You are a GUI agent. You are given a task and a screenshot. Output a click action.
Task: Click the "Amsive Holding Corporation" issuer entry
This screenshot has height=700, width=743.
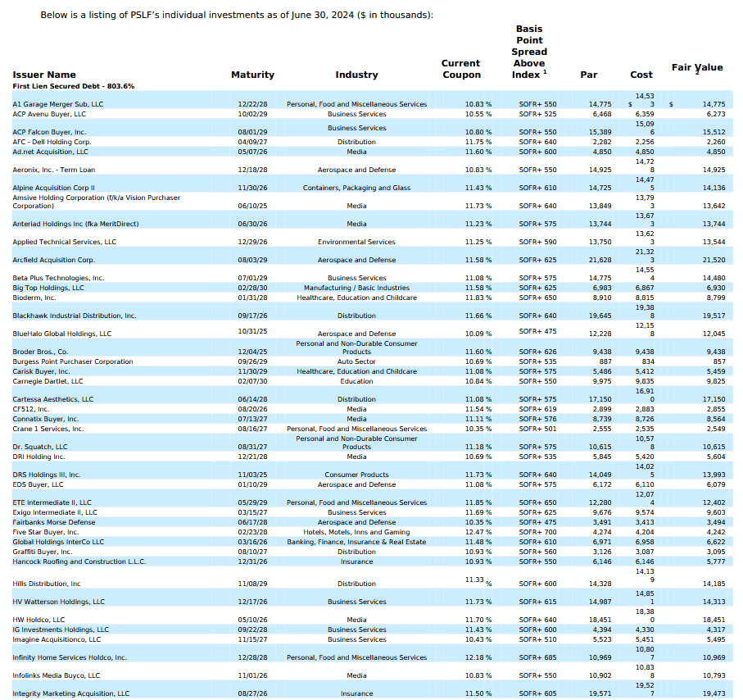pyautogui.click(x=96, y=202)
